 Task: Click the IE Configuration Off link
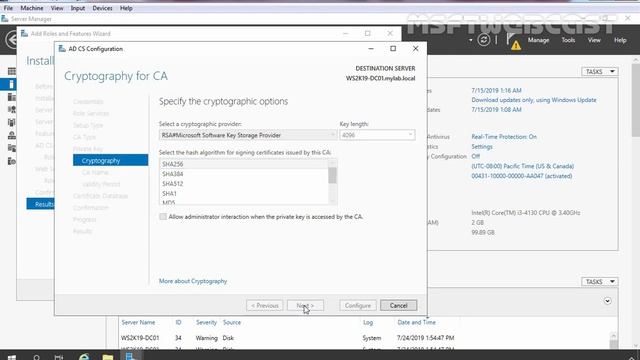coord(476,156)
